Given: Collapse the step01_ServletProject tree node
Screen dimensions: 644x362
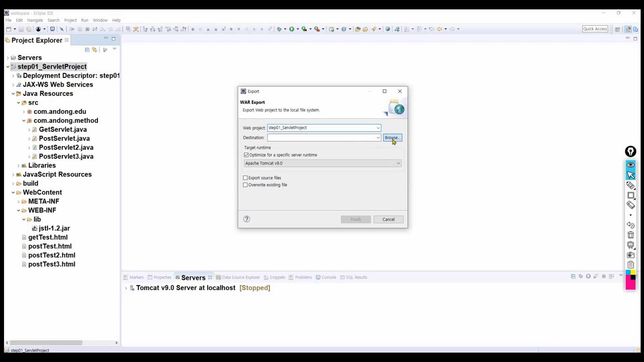Looking at the screenshot, I should tap(8, 67).
